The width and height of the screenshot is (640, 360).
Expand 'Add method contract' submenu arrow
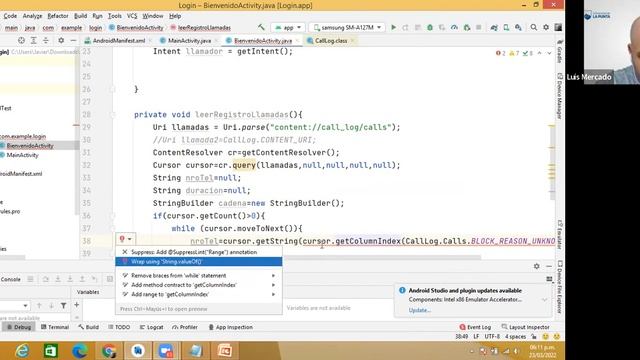coord(273,285)
